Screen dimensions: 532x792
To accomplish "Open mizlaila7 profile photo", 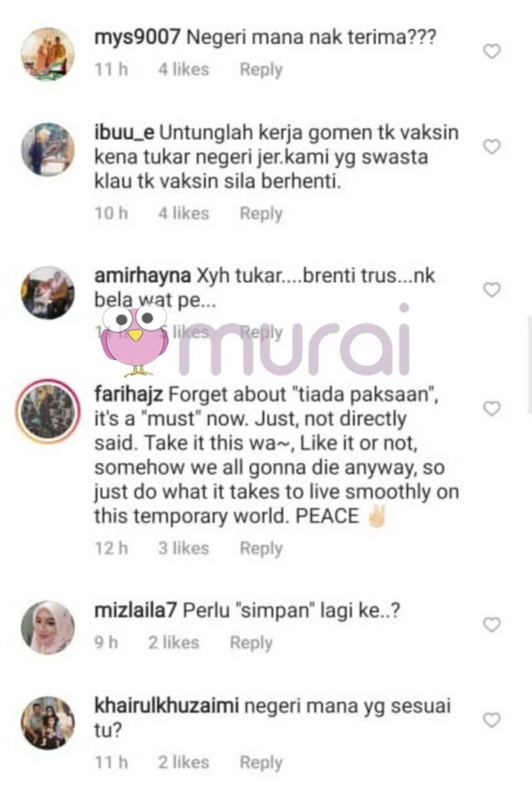I will click(48, 628).
